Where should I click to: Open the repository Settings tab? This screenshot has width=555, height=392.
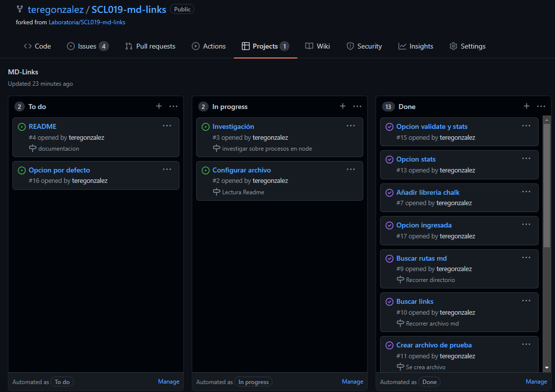[x=467, y=46]
